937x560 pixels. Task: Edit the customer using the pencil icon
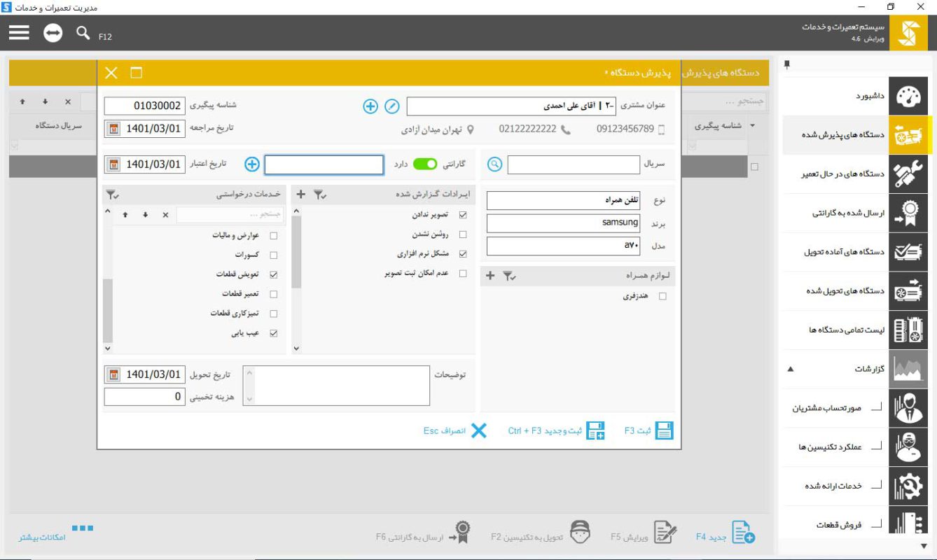(x=392, y=106)
